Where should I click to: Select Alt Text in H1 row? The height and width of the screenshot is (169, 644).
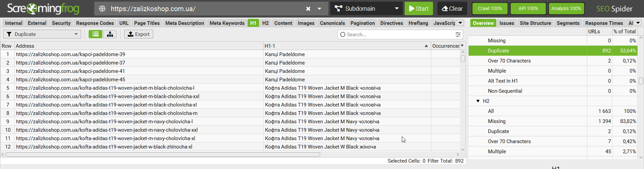552,81
